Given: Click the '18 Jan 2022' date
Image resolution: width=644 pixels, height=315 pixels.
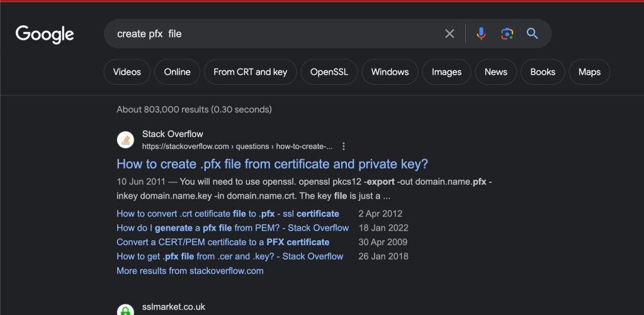Looking at the screenshot, I should click(x=383, y=228).
